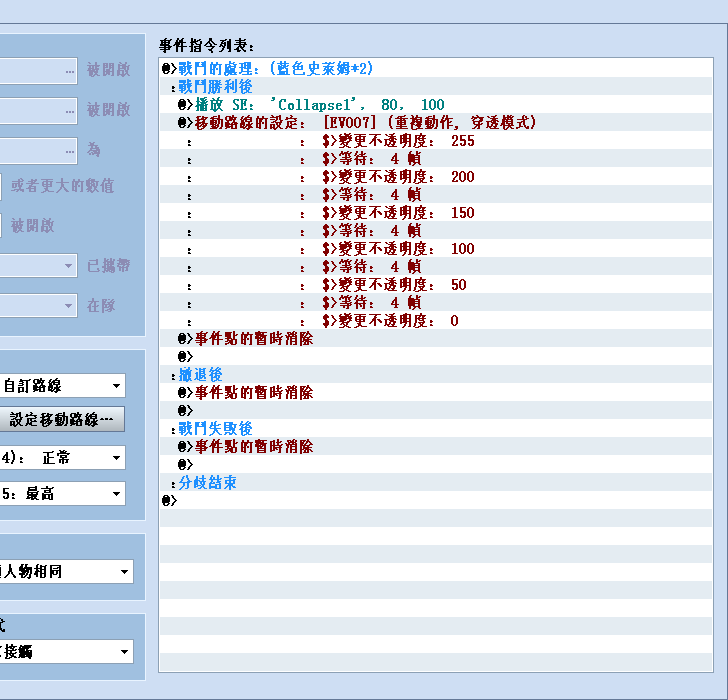Select the 變更不透明度: 50 row
The image size is (728, 700).
[x=436, y=285]
